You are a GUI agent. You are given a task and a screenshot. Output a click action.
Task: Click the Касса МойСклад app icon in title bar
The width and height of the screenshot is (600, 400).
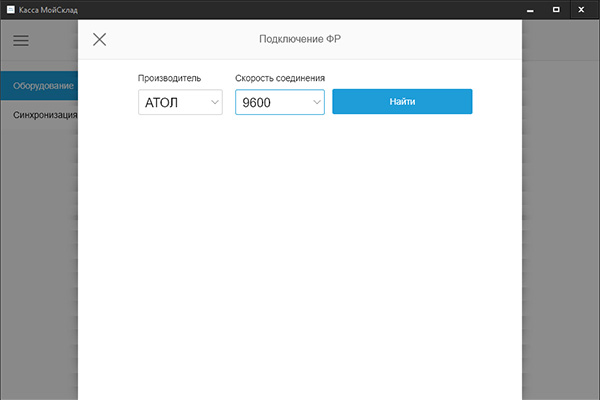click(x=11, y=10)
